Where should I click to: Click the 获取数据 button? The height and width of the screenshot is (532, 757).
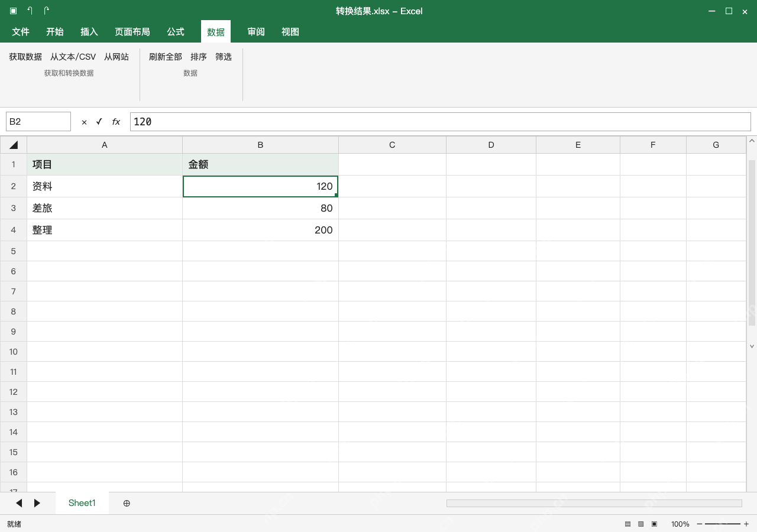pyautogui.click(x=25, y=57)
